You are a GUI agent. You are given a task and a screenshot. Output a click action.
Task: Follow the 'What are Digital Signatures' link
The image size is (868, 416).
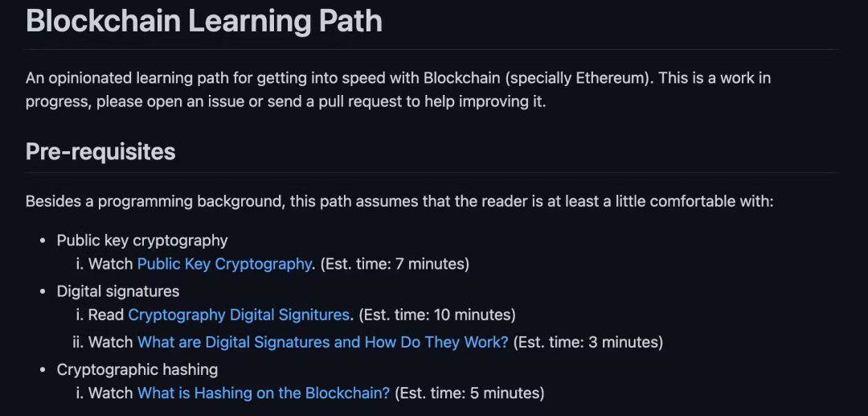[x=322, y=342]
